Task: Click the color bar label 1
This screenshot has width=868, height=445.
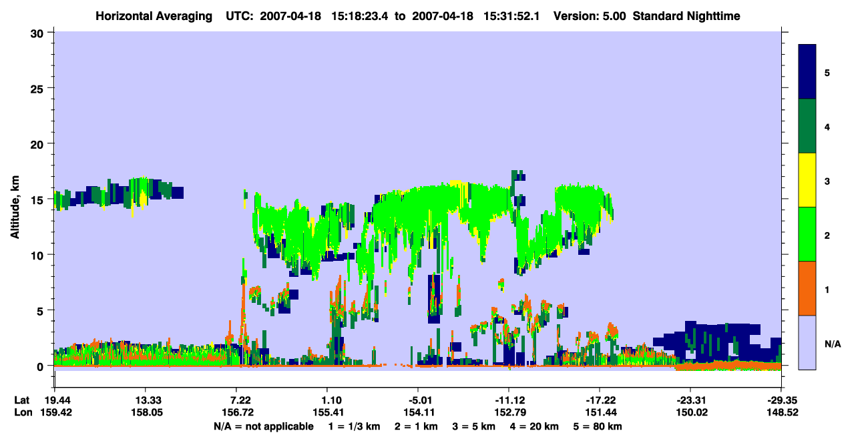Action: pos(827,290)
